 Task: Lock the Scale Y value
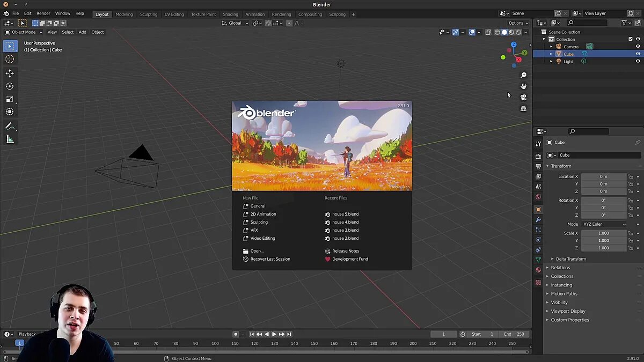click(631, 240)
